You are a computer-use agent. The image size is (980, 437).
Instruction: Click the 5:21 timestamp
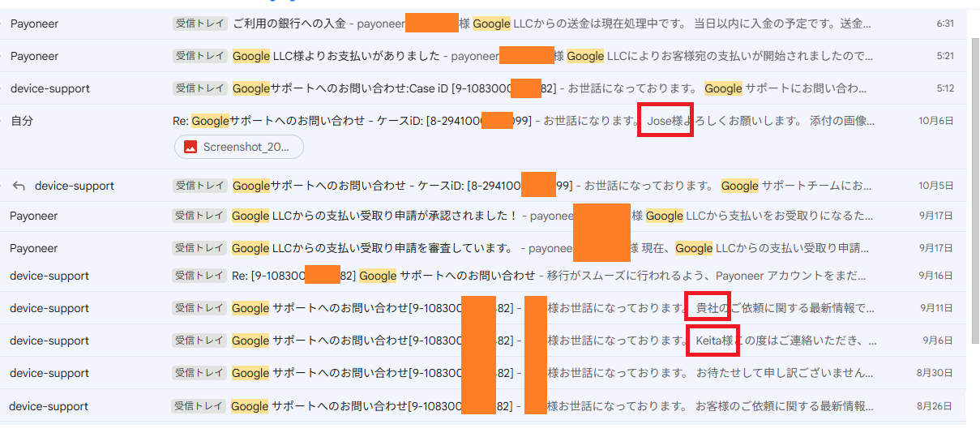(x=945, y=56)
